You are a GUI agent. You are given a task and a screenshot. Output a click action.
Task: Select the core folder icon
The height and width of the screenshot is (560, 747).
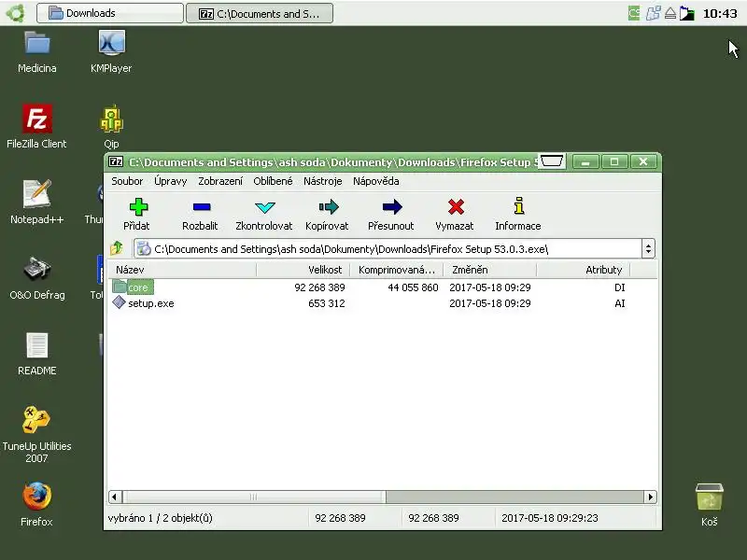(120, 287)
